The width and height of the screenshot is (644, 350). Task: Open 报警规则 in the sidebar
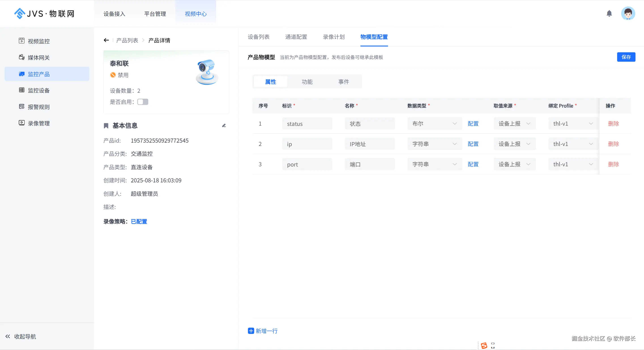38,107
